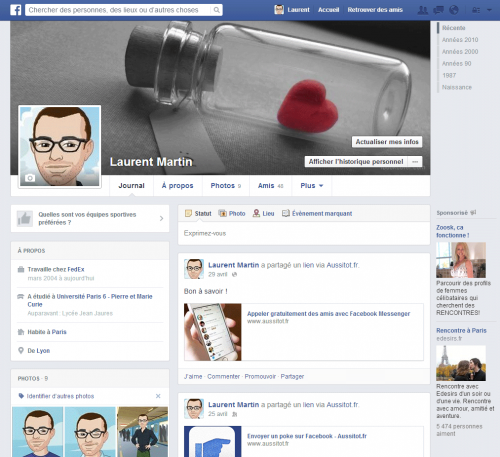This screenshot has height=457, width=500.
Task: Click the tag icon by Identifier d'autres photos
Action: coord(21,396)
